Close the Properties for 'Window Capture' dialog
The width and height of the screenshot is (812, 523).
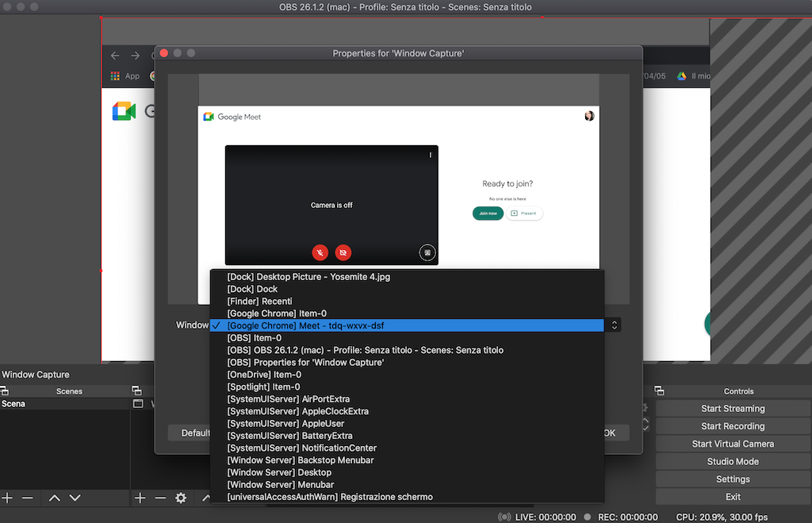164,53
